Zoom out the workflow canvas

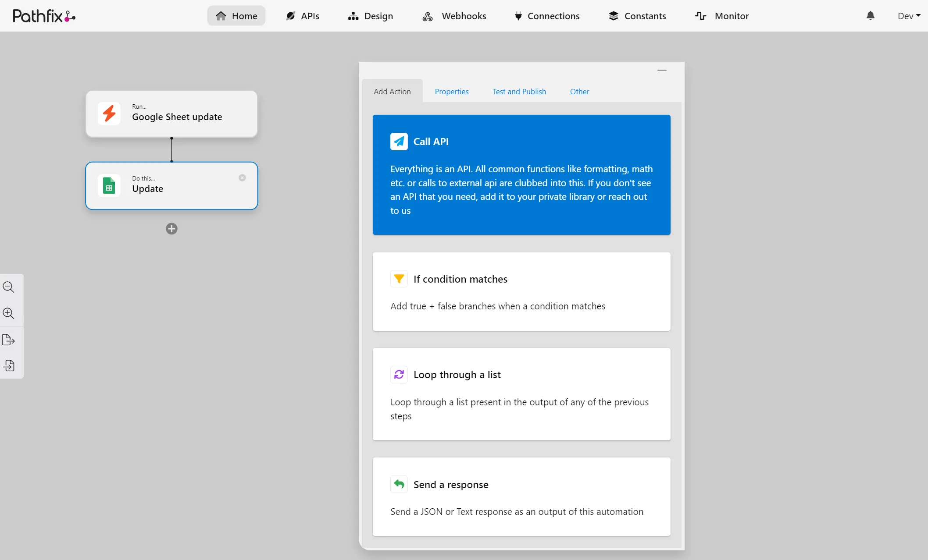[x=9, y=287]
